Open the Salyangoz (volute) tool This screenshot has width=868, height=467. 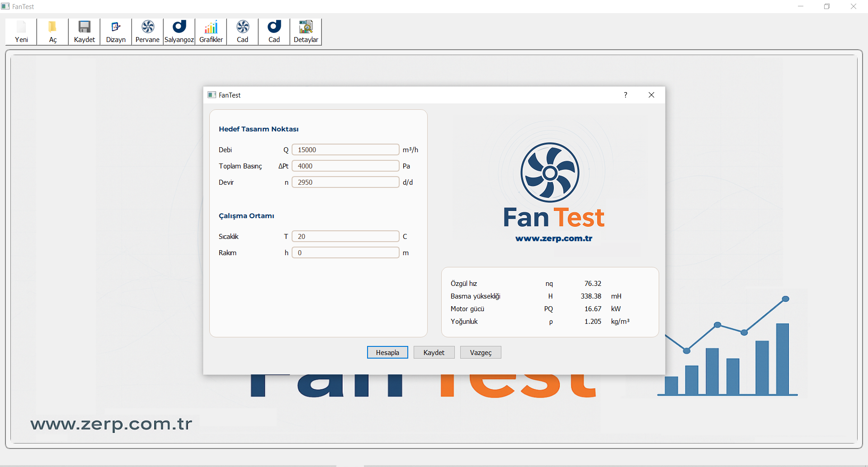(179, 31)
